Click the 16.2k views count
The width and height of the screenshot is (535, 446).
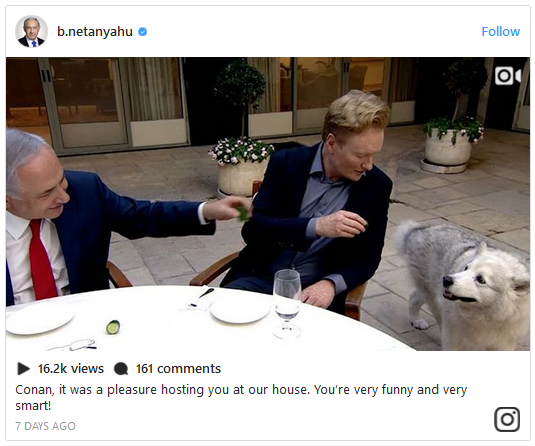pyautogui.click(x=71, y=369)
